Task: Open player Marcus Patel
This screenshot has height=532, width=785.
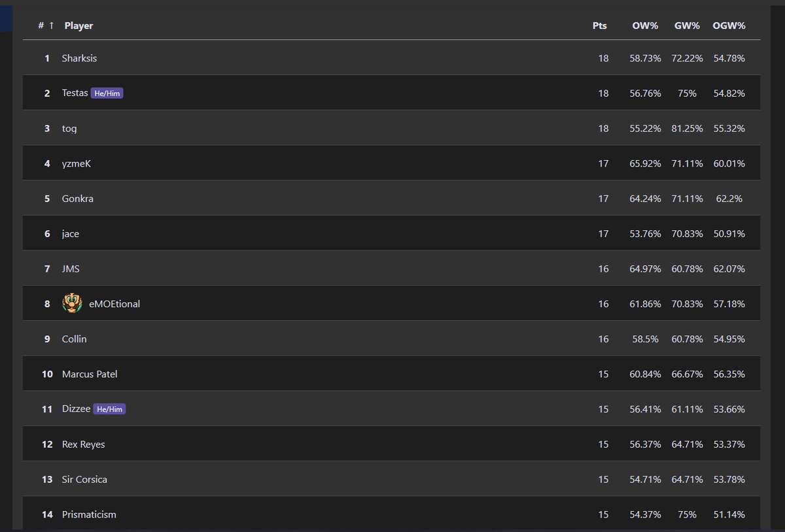Action: [x=90, y=374]
